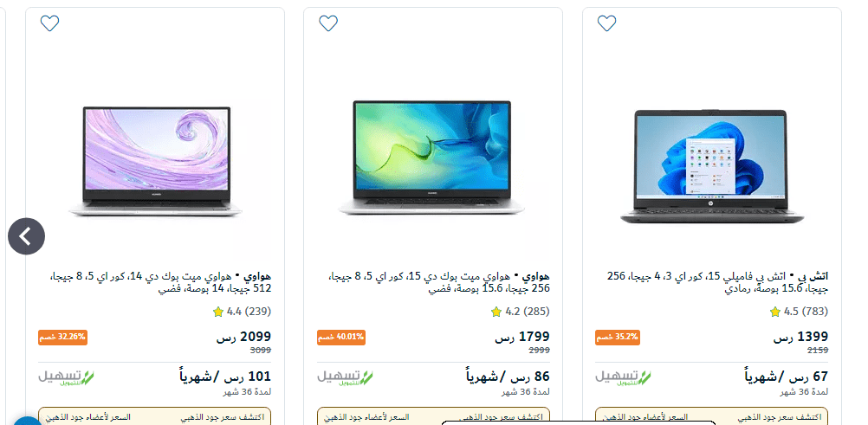868x425 pixels.
Task: Go to previous products with left arrow
Action: pyautogui.click(x=26, y=236)
